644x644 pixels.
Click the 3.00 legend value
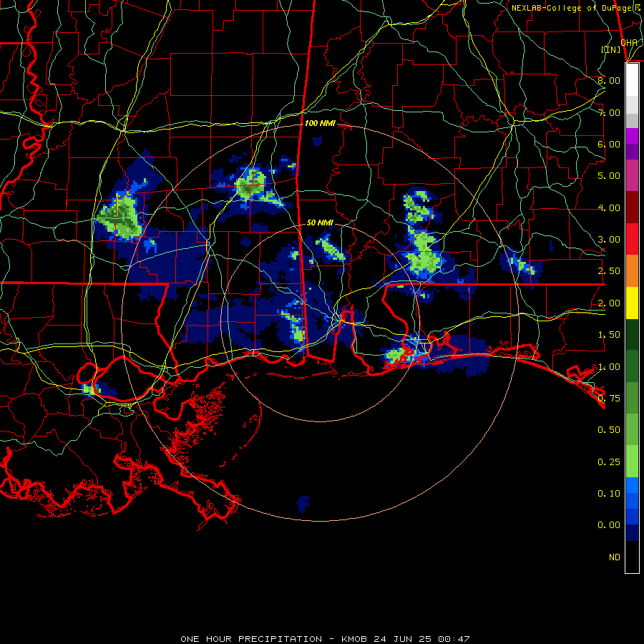[x=609, y=240]
